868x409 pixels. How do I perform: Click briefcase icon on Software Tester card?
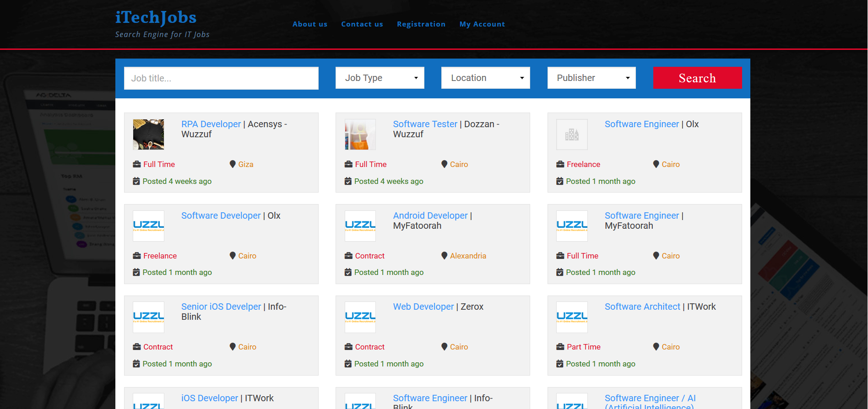[x=348, y=164]
